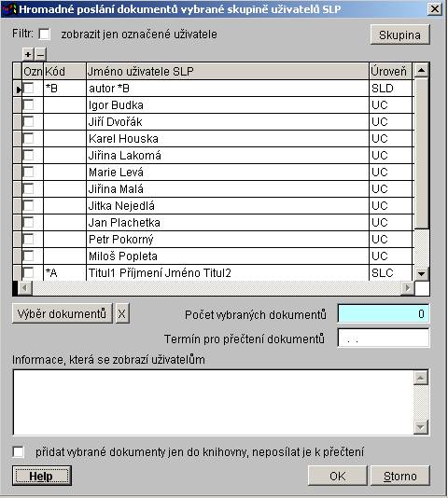This screenshot has width=448, height=498.
Task: Click table scroll up arrow
Action: click(421, 70)
